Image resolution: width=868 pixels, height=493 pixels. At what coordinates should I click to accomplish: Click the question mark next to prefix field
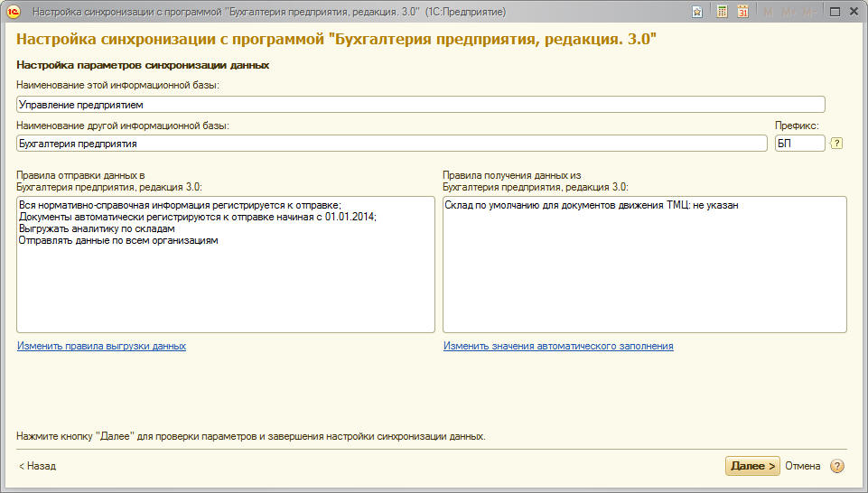pos(836,143)
